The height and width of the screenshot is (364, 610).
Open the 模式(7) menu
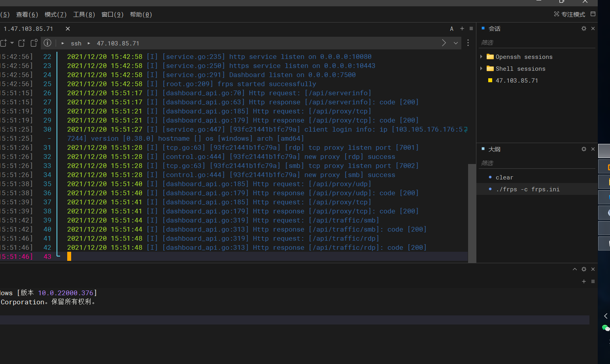click(56, 15)
